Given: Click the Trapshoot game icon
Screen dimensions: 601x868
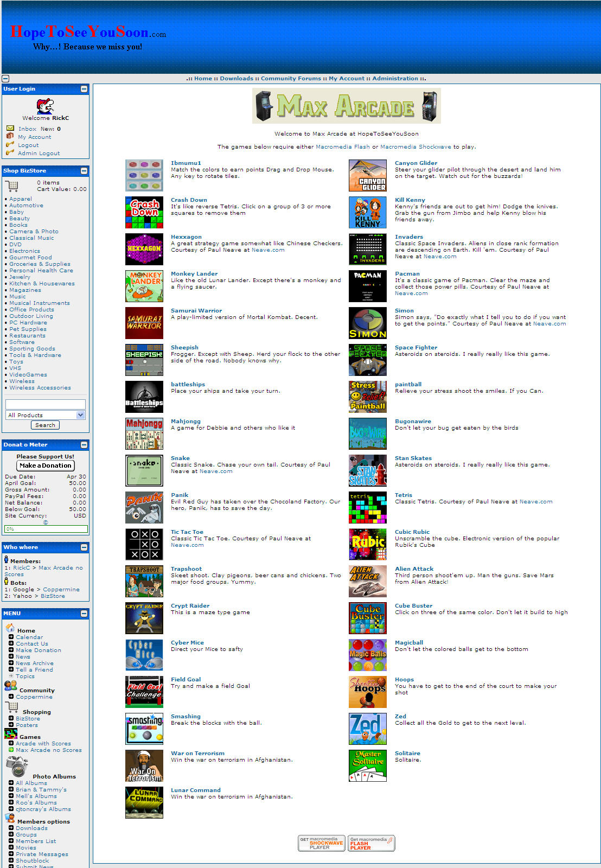Looking at the screenshot, I should [144, 582].
